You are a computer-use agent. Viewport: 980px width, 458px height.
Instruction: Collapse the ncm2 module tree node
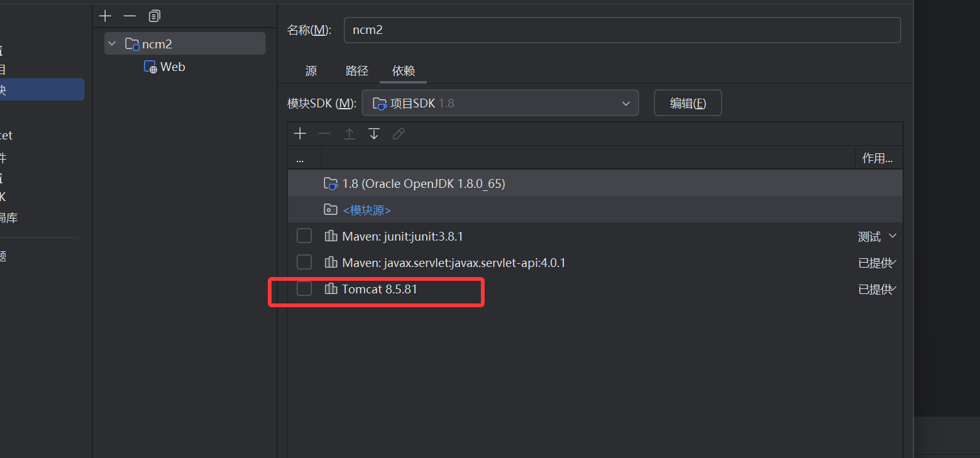point(113,44)
